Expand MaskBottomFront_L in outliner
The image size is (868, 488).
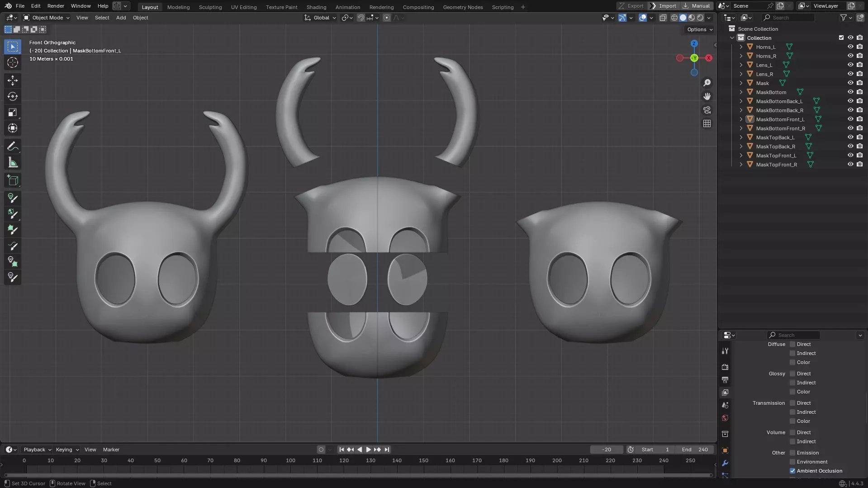741,119
